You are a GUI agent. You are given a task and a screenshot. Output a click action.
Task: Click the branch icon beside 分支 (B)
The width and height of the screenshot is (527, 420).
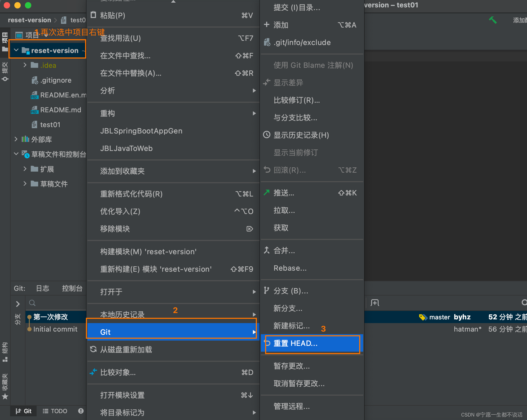click(x=267, y=291)
